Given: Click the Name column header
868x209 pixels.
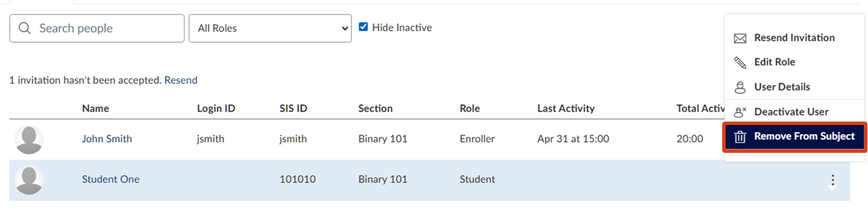Looking at the screenshot, I should tap(95, 108).
